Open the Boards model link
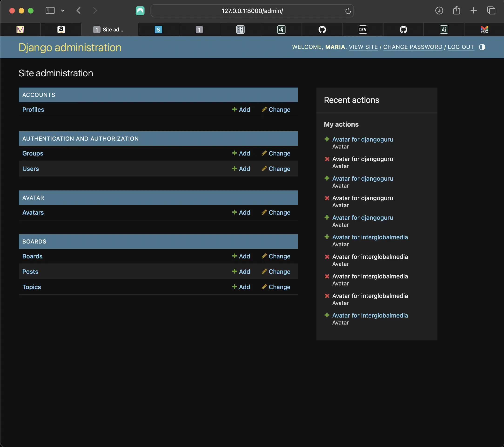The image size is (504, 447). 32,256
